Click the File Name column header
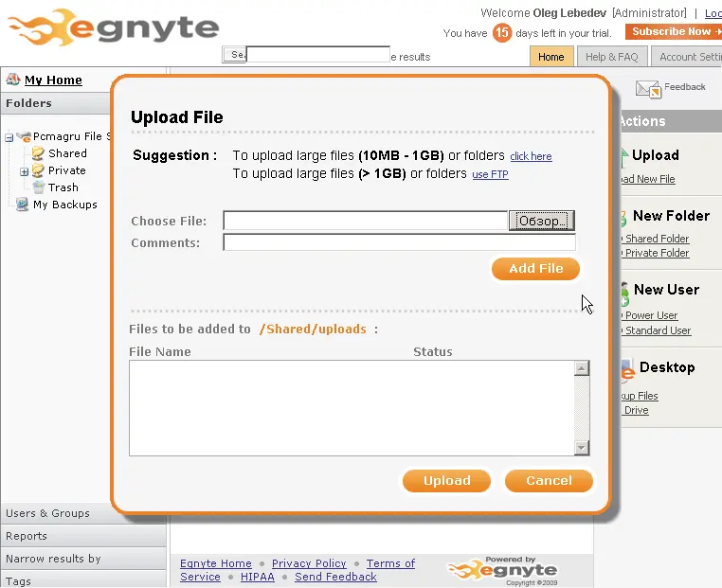The width and height of the screenshot is (722, 588). [160, 352]
